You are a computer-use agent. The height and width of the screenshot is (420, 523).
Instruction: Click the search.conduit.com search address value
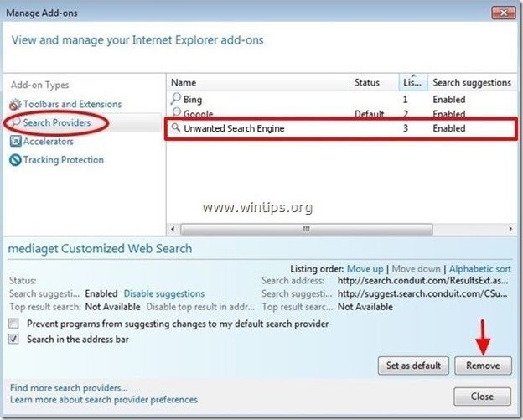[423, 281]
